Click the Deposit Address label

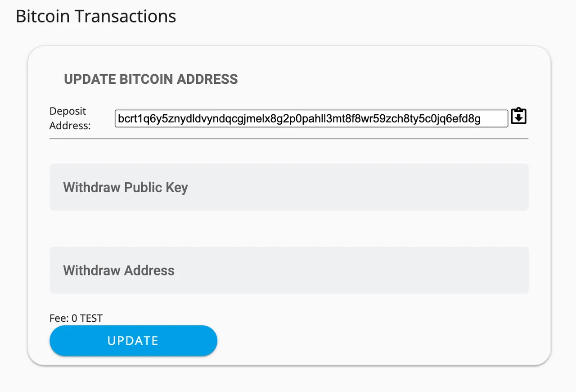(x=70, y=118)
